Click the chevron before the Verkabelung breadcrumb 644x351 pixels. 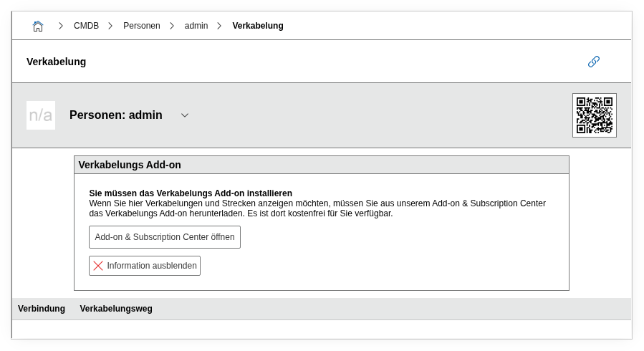pos(219,26)
